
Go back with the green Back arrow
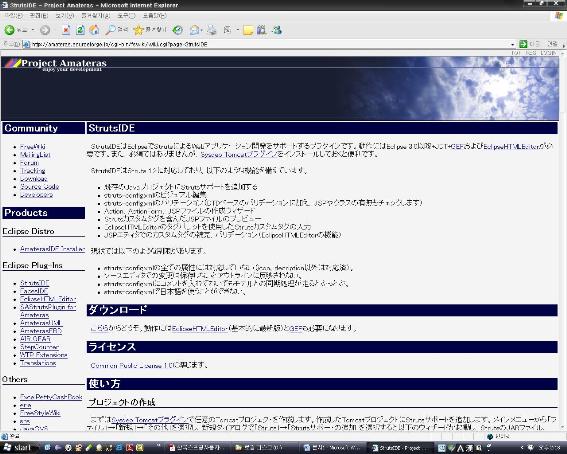(10, 30)
